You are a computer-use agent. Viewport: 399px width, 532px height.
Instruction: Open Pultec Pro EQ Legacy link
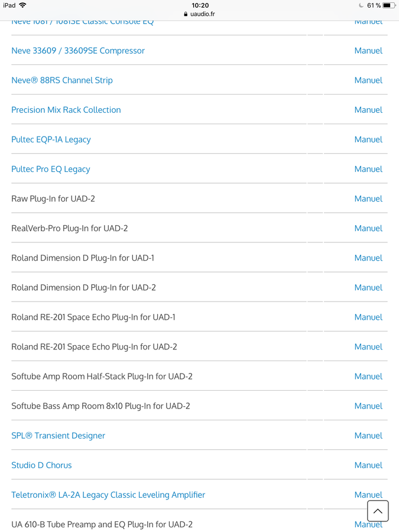51,169
